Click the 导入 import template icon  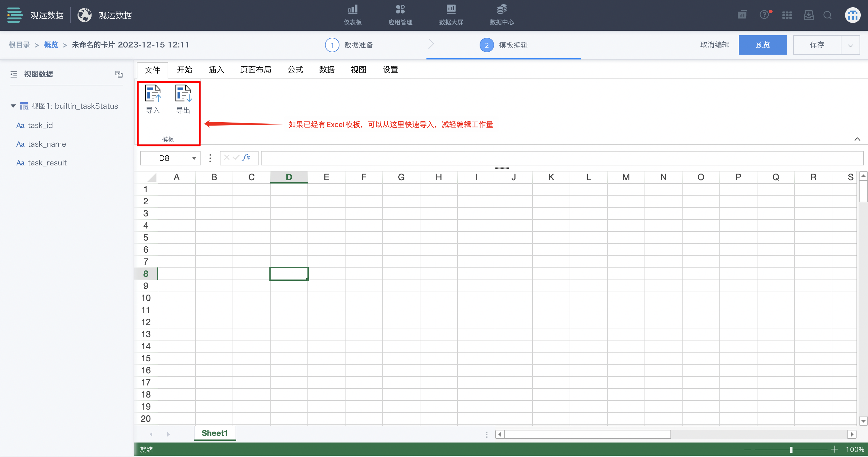pyautogui.click(x=153, y=94)
